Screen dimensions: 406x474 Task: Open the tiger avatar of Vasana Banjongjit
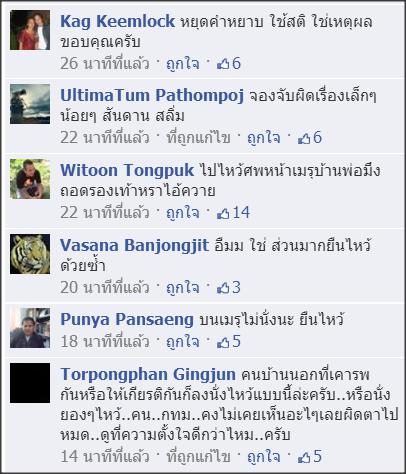(30, 254)
